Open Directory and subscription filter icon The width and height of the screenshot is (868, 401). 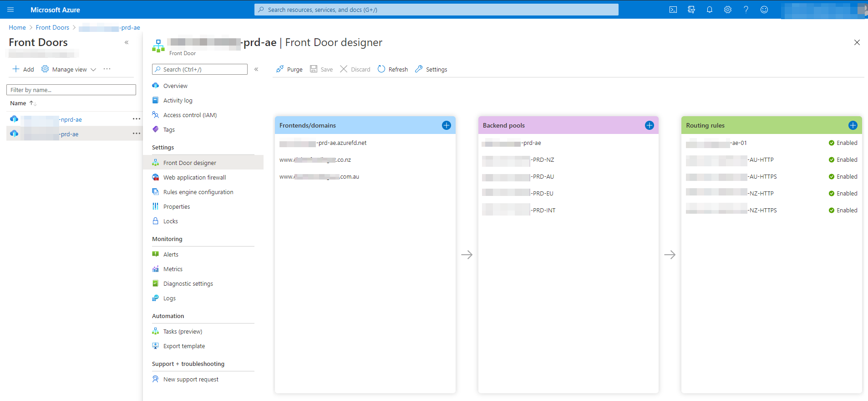pyautogui.click(x=691, y=10)
